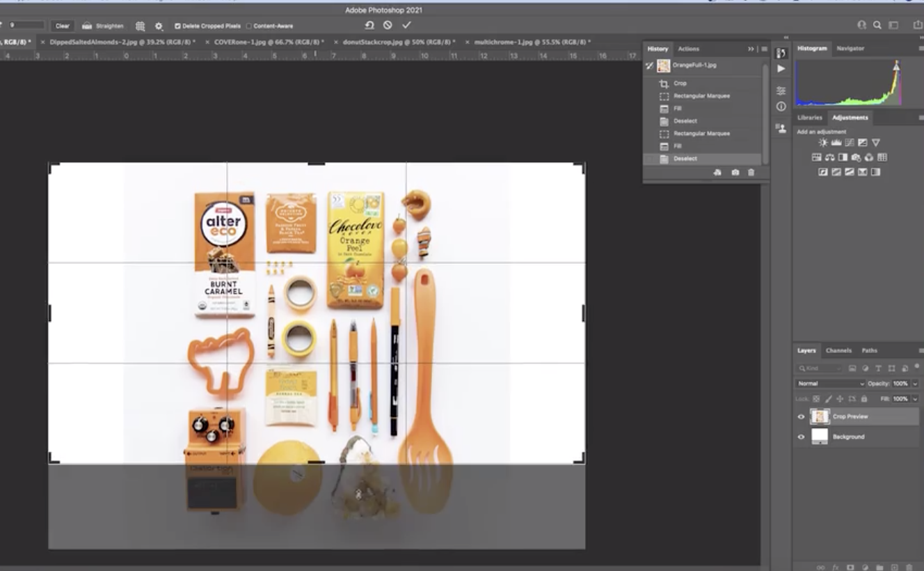The height and width of the screenshot is (571, 924).
Task: Create new snapshot camera icon in History
Action: click(x=735, y=172)
